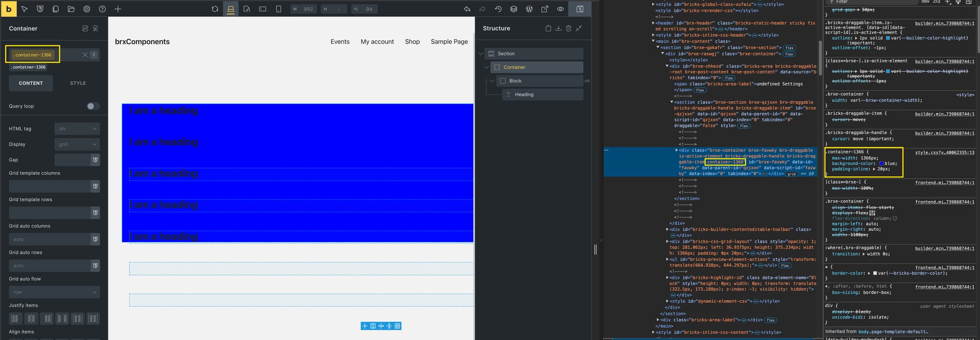Click the download icon in Structure header
The width and height of the screenshot is (980, 340).
pos(558,29)
